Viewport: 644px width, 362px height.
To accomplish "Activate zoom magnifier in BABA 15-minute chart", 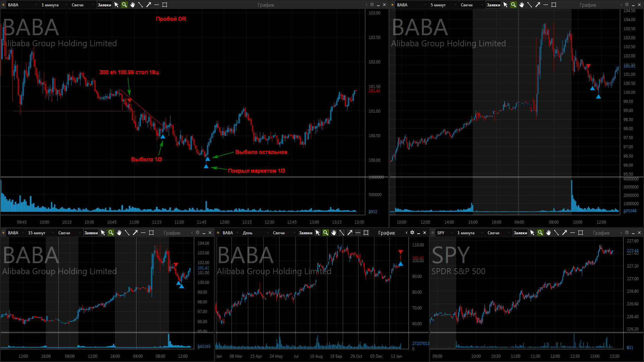I will (x=111, y=233).
